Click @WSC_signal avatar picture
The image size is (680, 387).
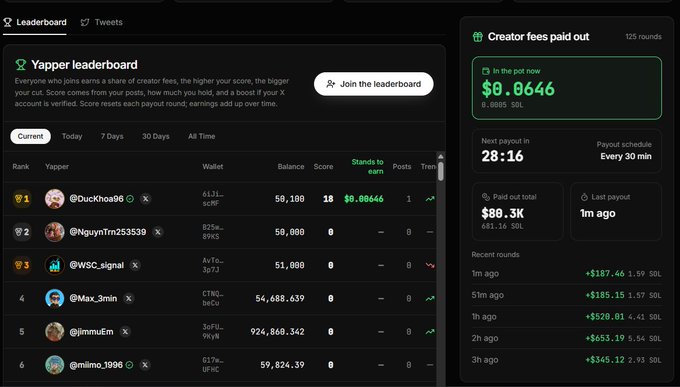(55, 265)
